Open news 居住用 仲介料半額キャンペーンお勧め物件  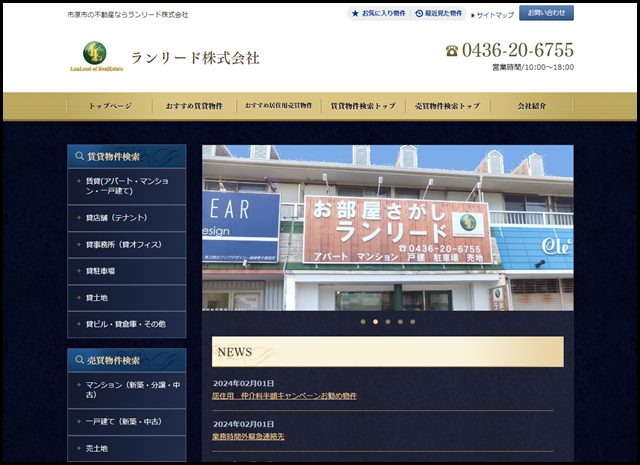tap(284, 396)
